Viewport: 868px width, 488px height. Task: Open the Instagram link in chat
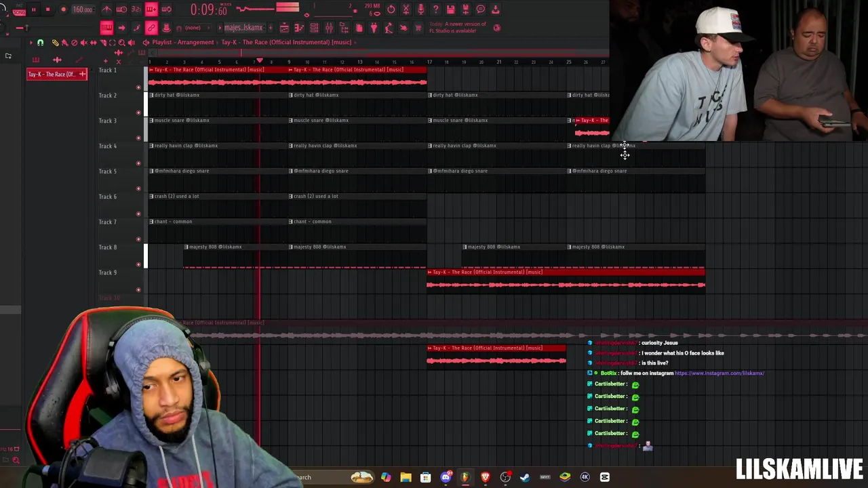[719, 373]
